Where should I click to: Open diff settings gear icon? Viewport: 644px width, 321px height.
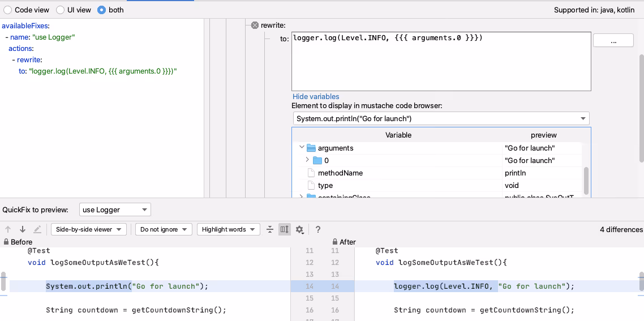pyautogui.click(x=300, y=229)
